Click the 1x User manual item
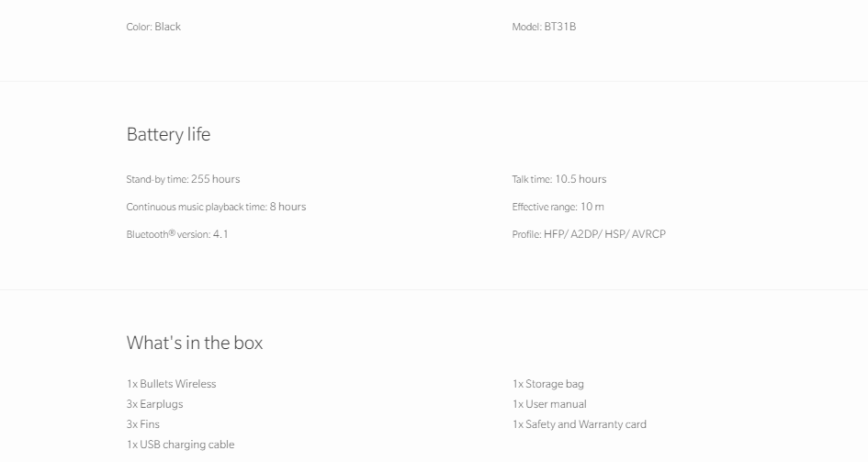This screenshot has width=868, height=462. click(549, 404)
